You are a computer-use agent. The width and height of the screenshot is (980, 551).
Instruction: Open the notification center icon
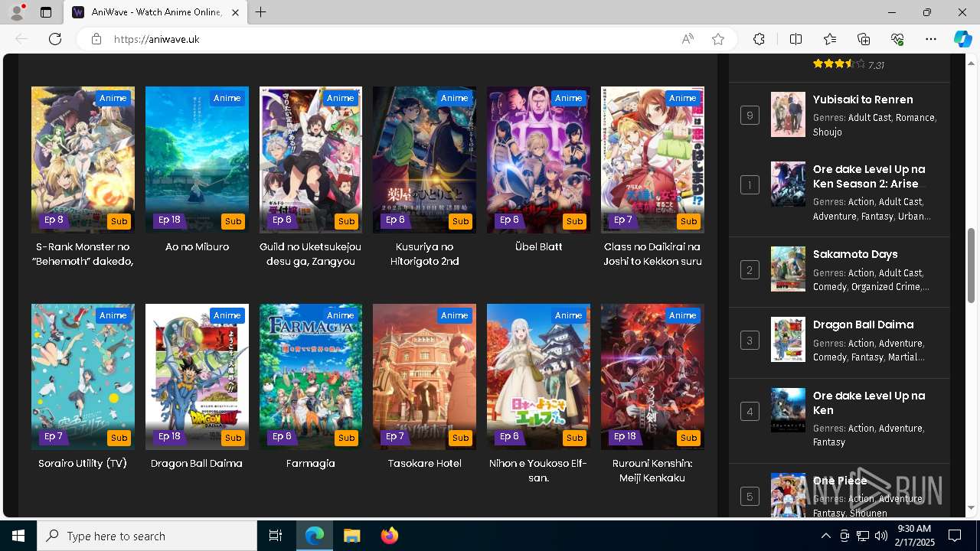(955, 536)
